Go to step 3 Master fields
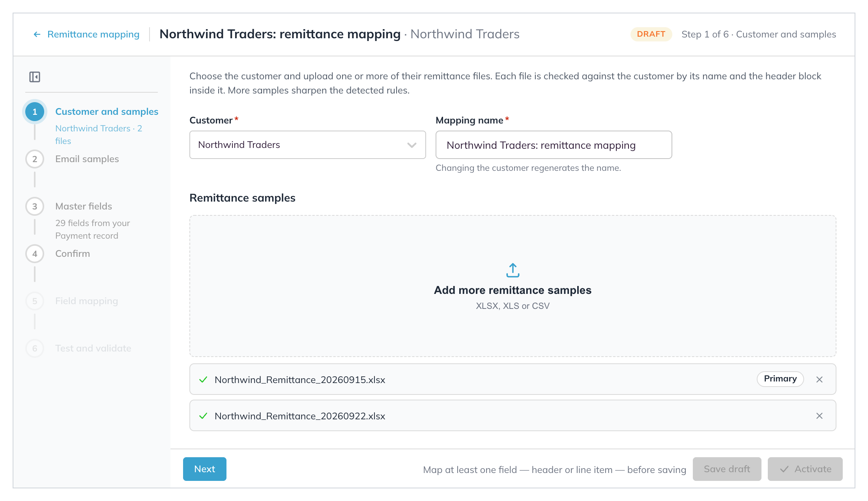 (x=84, y=206)
